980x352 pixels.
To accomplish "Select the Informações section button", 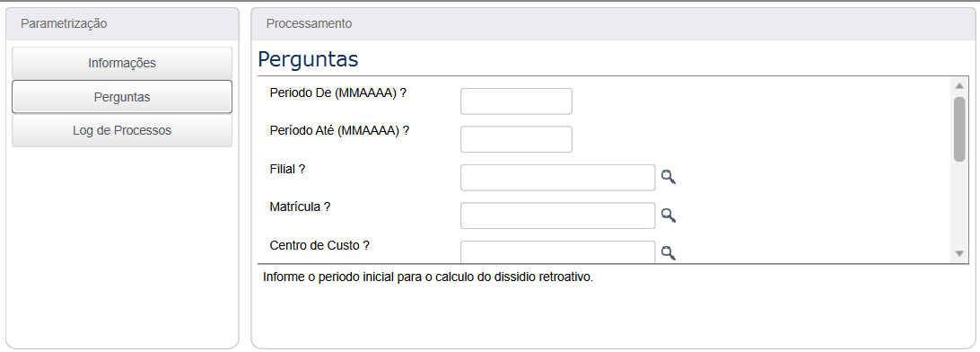I will click(x=122, y=63).
